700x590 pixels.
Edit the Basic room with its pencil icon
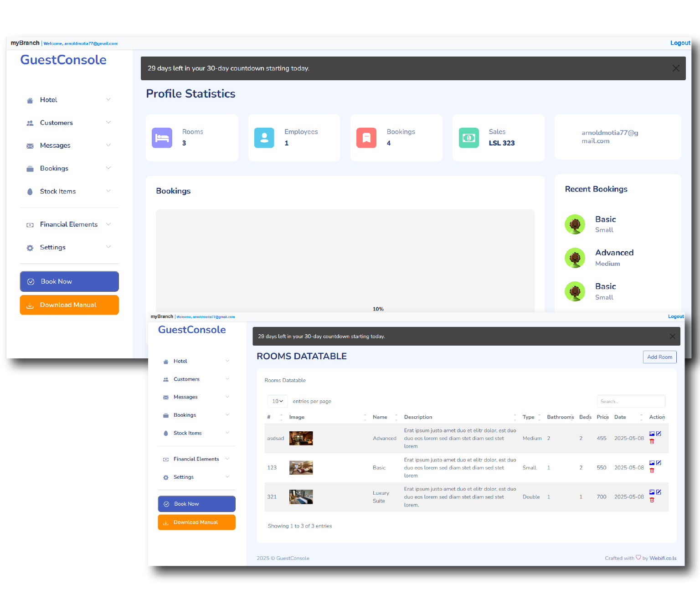coord(659,463)
